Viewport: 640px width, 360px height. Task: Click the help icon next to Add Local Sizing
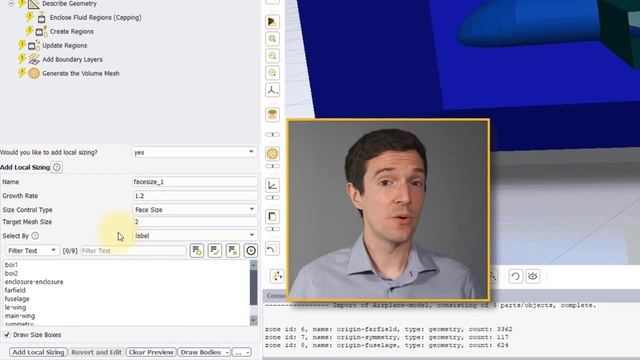pos(57,167)
